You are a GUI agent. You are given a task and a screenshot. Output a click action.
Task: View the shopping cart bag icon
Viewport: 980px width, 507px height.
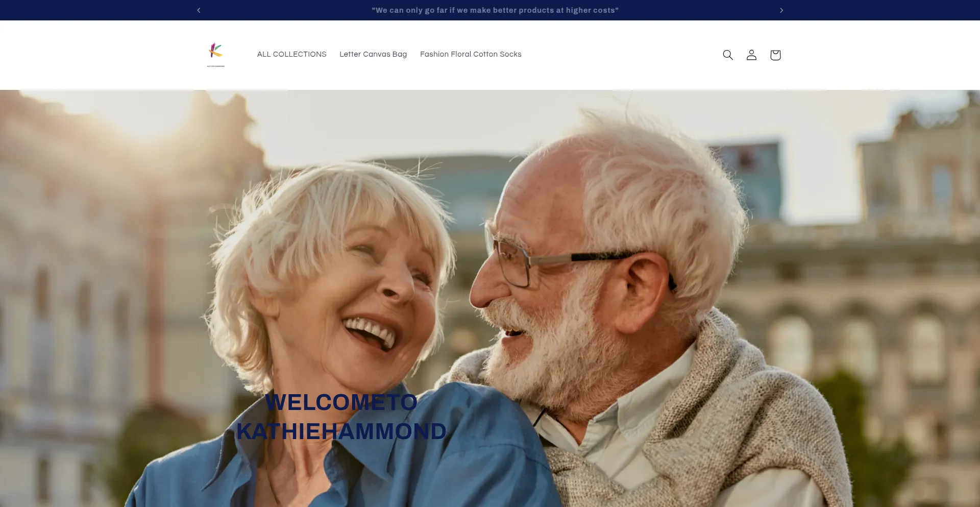coord(775,55)
